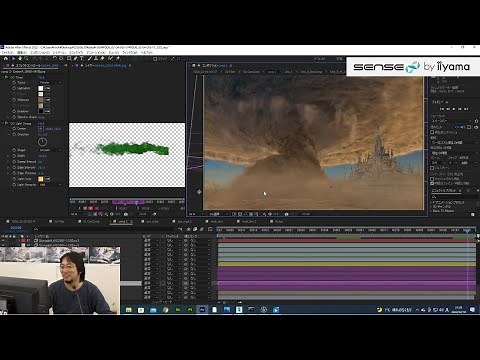Toggle the Shadows stopwatch
The height and width of the screenshot is (360, 480).
tap(14, 111)
